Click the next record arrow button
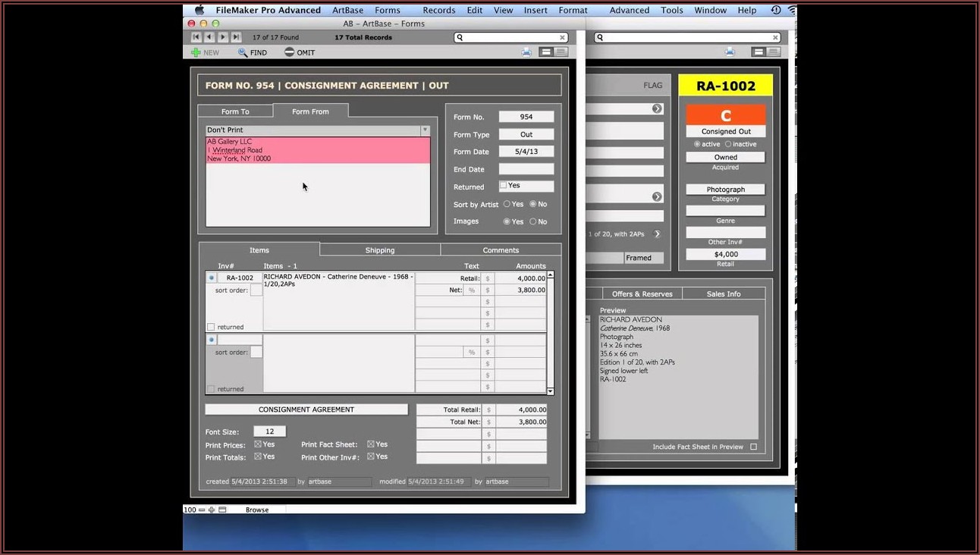This screenshot has height=555, width=980. [223, 37]
